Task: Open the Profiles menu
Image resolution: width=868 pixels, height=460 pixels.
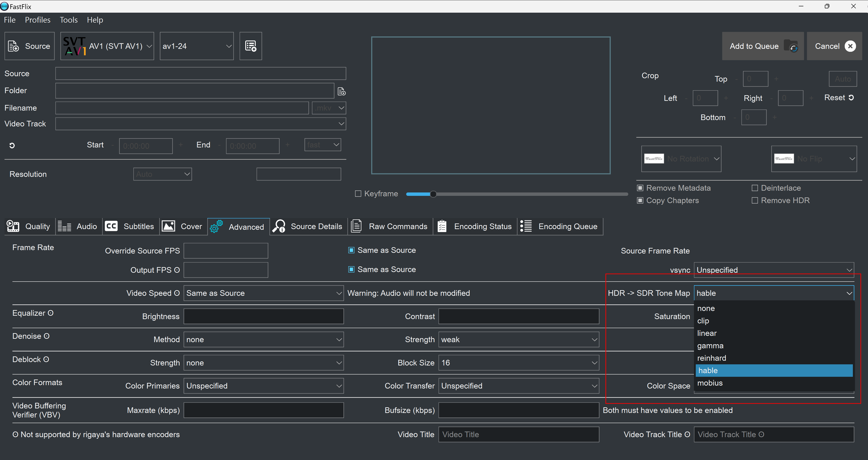Action: click(x=37, y=20)
